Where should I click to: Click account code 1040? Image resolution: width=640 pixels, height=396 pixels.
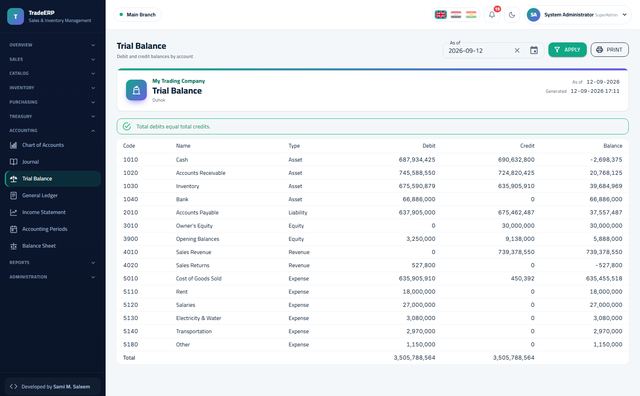point(131,199)
